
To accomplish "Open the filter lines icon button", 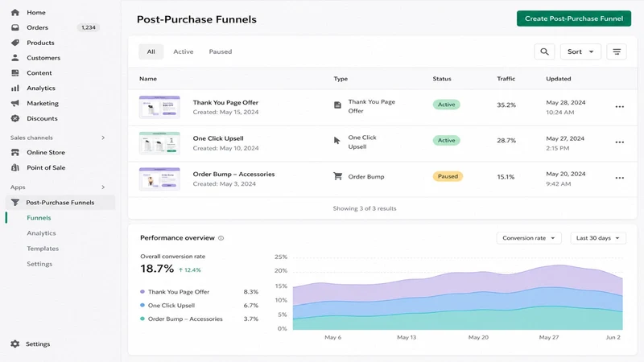I will [617, 51].
